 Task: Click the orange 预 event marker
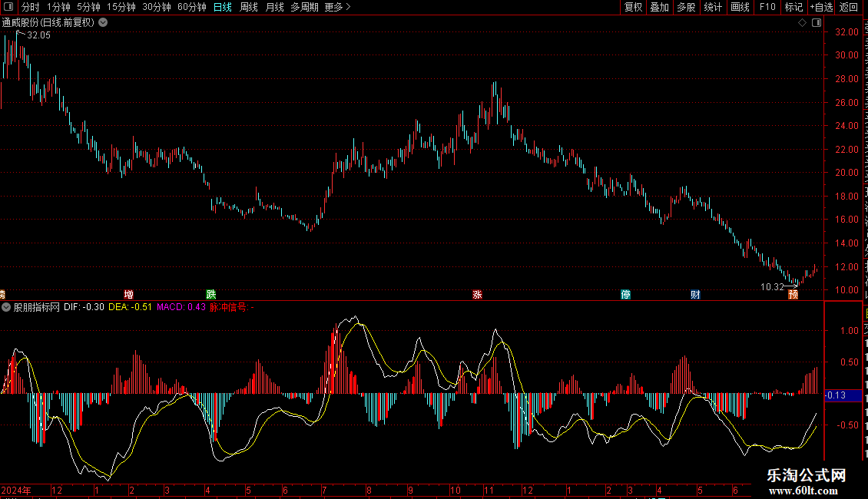793,294
